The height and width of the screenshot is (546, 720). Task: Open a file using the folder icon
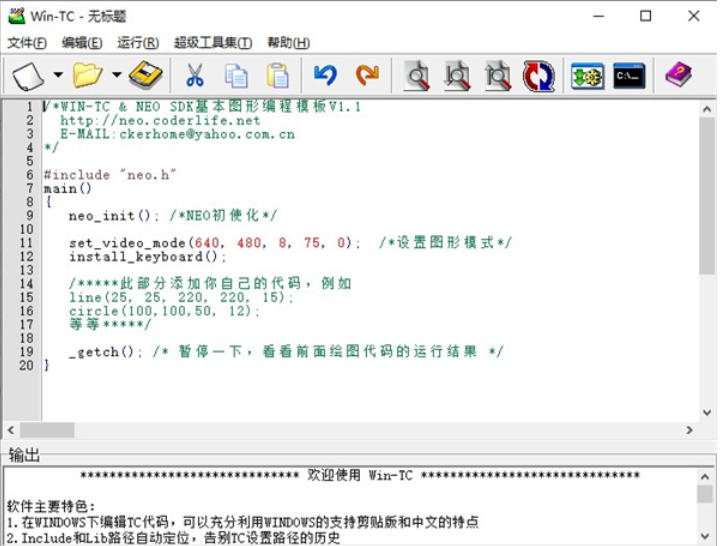pyautogui.click(x=87, y=75)
